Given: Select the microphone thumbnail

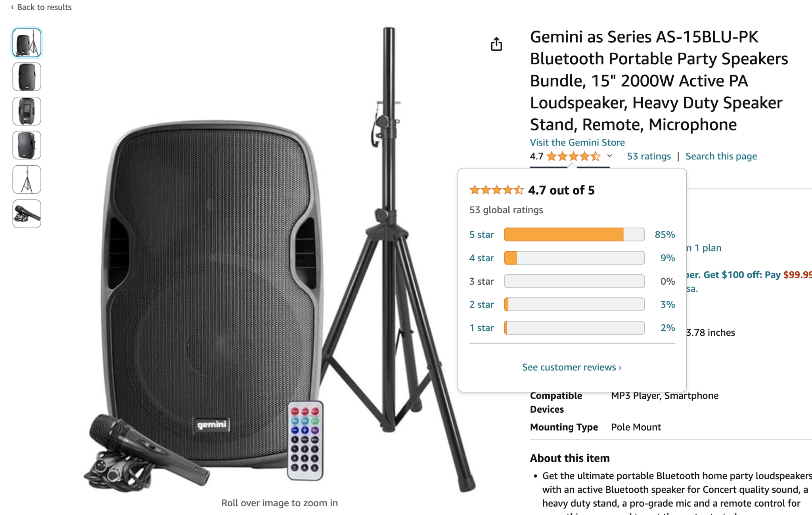Looking at the screenshot, I should coord(27,214).
